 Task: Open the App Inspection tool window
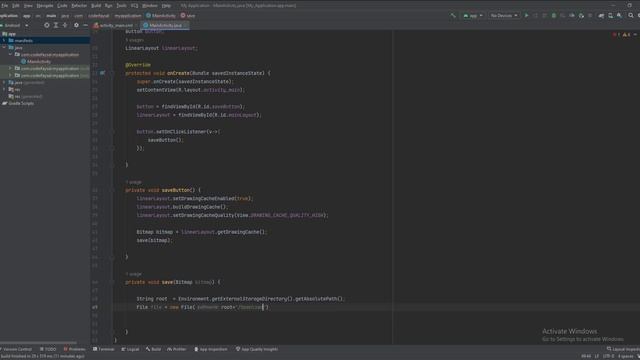(x=211, y=349)
